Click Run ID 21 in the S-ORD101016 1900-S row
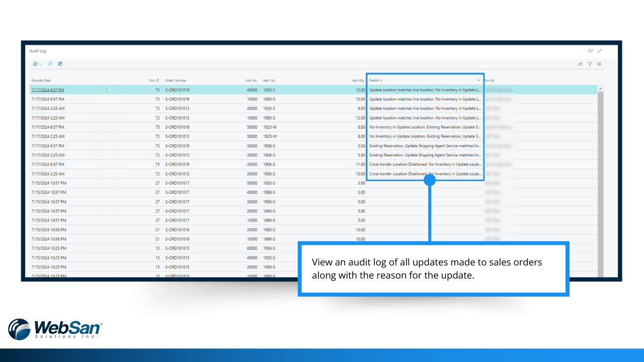The width and height of the screenshot is (644, 362). (x=157, y=230)
